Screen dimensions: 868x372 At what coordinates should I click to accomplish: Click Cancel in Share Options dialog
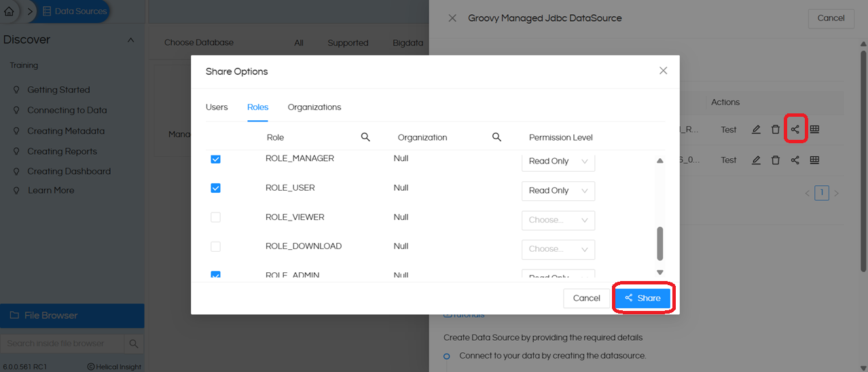(x=586, y=298)
